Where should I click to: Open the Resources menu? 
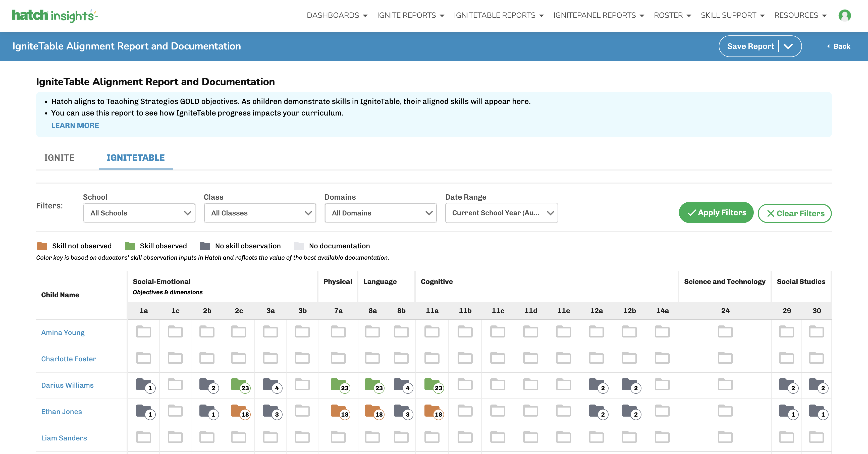(800, 15)
